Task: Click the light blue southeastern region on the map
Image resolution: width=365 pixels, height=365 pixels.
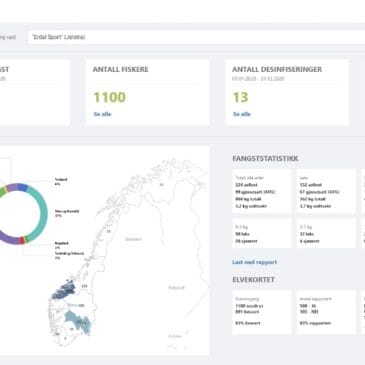Action: pos(79,321)
